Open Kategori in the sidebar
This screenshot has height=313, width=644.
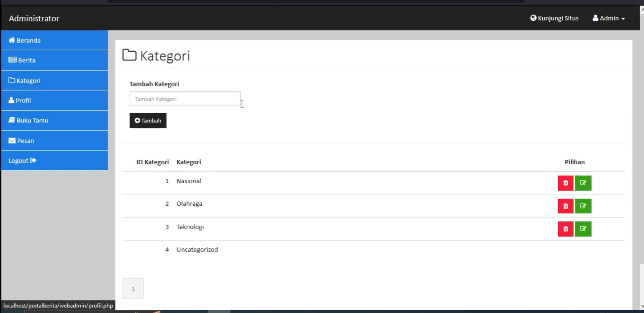point(54,80)
